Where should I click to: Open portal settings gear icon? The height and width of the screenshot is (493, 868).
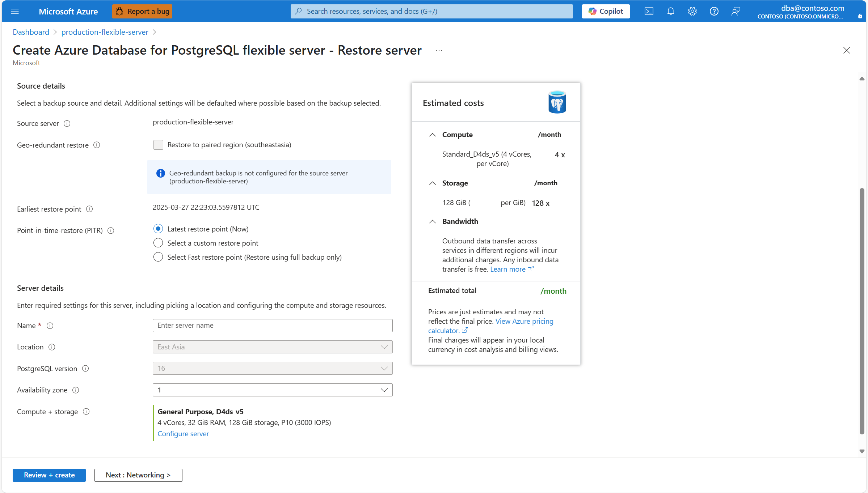692,11
